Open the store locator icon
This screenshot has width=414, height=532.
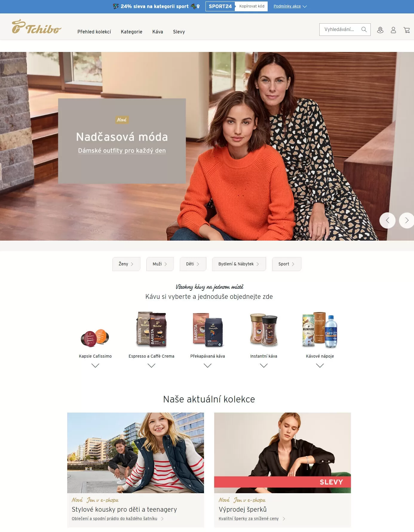380,30
